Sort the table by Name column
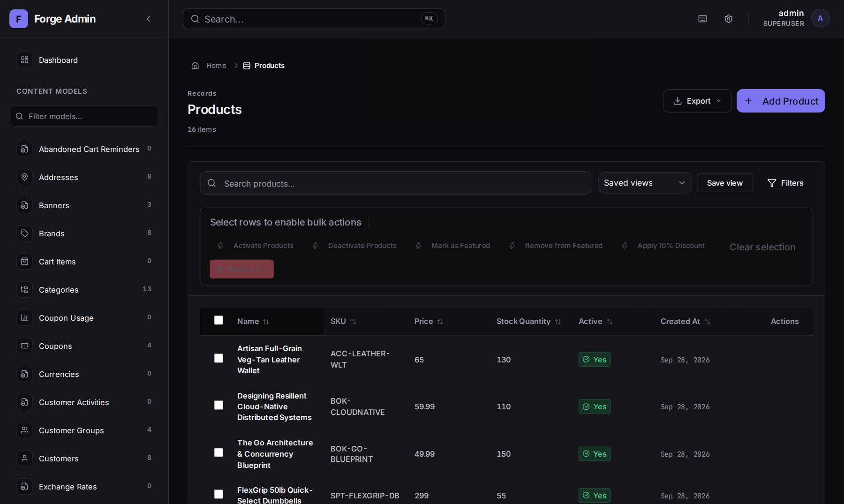The image size is (844, 504). click(253, 321)
